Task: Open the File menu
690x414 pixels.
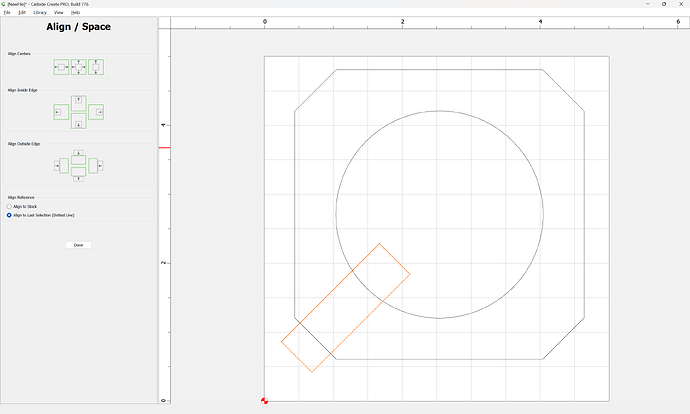Action: tap(7, 12)
